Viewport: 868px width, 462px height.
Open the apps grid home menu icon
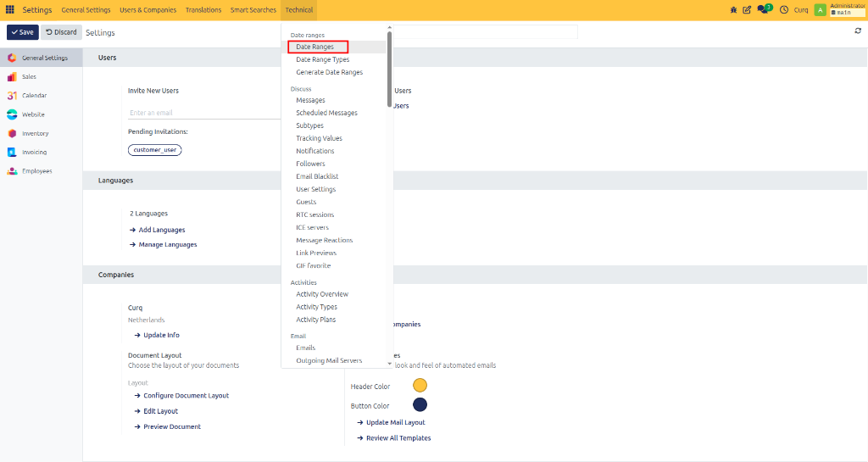[x=10, y=9]
